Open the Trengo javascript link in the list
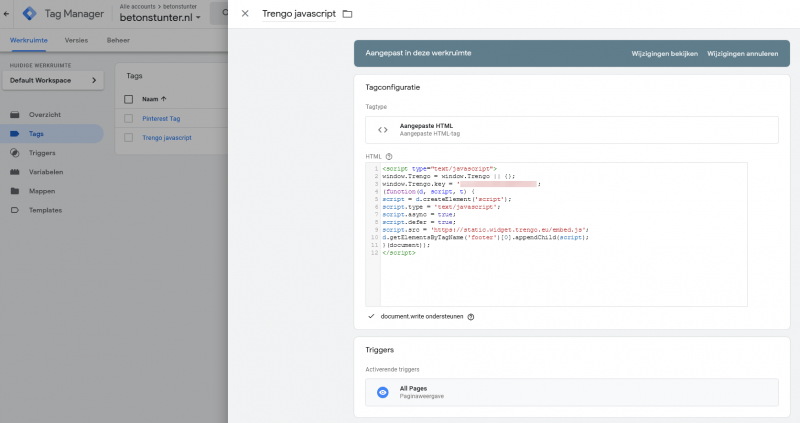Screen dimensions: 800x423 [x=167, y=138]
